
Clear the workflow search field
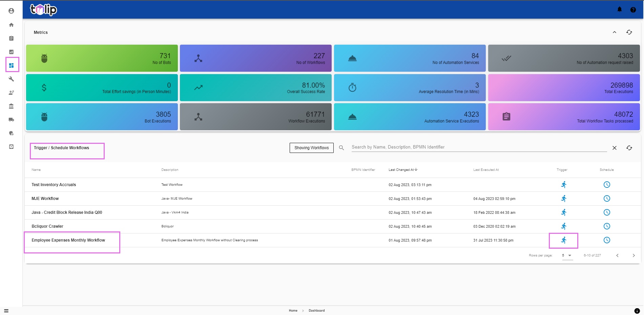click(615, 148)
